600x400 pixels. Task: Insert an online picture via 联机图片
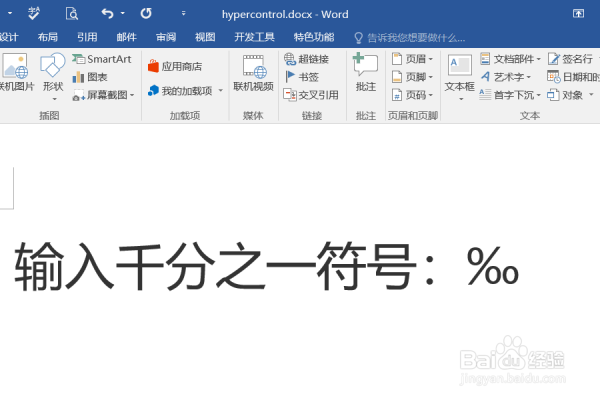(15, 73)
